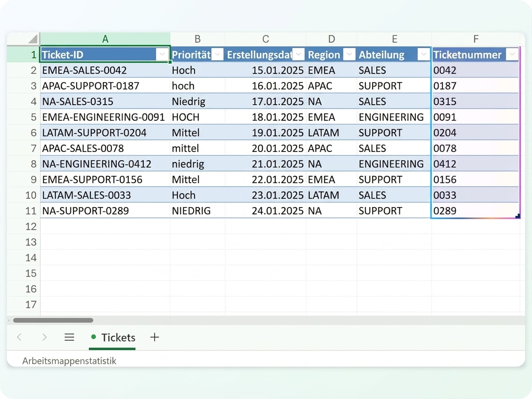Viewport: 532px width, 399px height.
Task: Select the priority cell reading HOCH
Action: click(198, 117)
